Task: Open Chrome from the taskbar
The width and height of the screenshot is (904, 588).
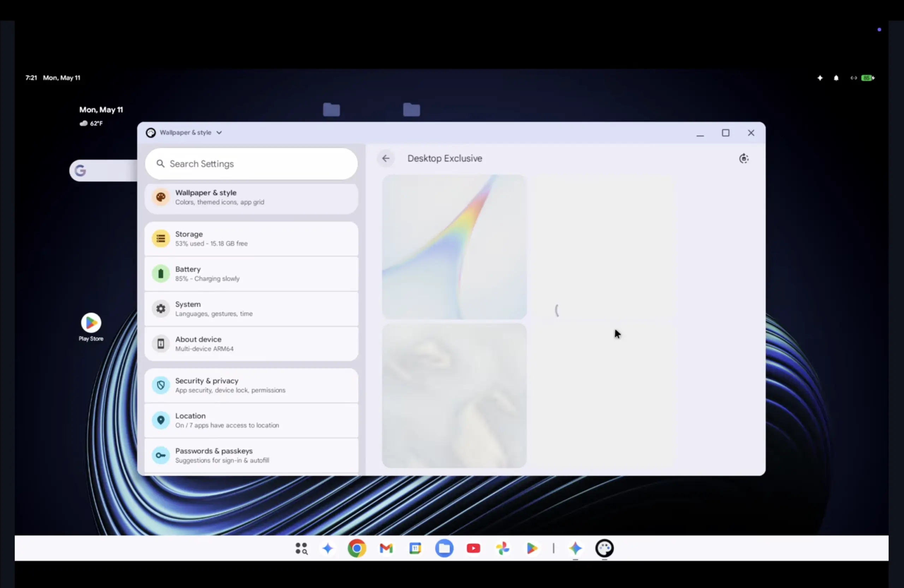Action: pos(357,548)
